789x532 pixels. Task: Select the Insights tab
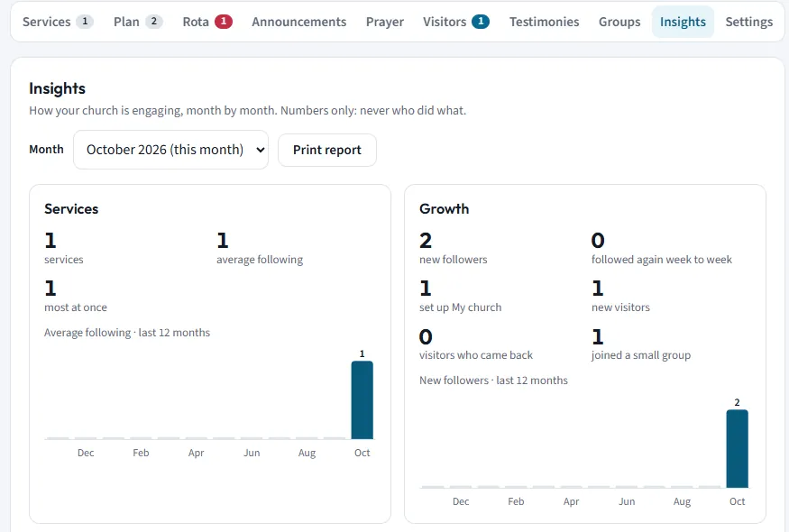(x=683, y=22)
